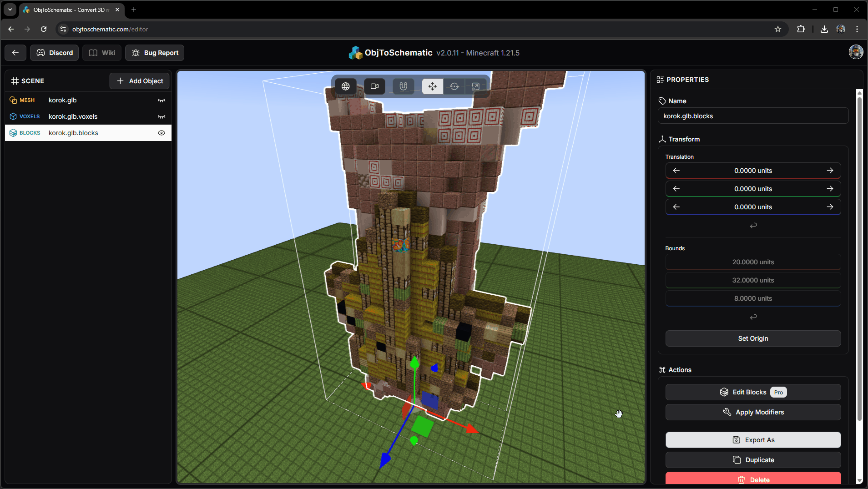
Task: Close the ObjToSchematic browser tab
Action: click(x=117, y=10)
